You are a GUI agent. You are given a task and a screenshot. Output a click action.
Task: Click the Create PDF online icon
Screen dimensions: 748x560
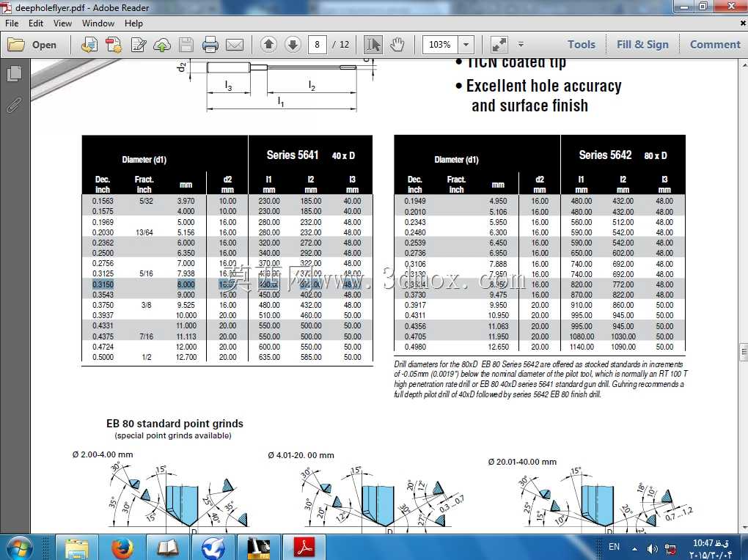89,45
